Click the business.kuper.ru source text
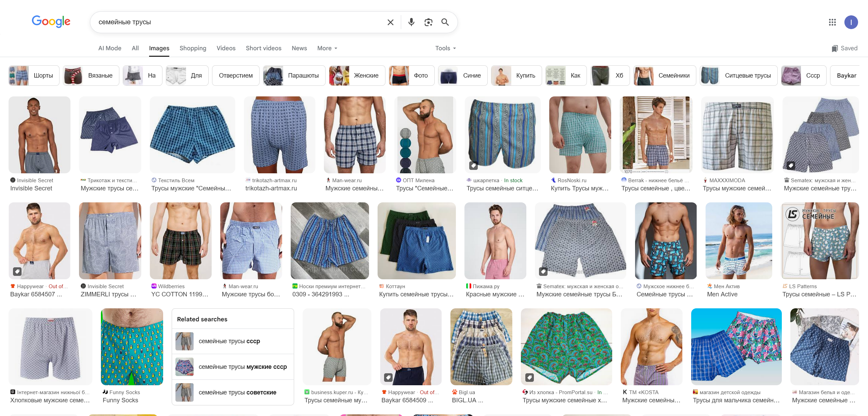 click(x=340, y=392)
